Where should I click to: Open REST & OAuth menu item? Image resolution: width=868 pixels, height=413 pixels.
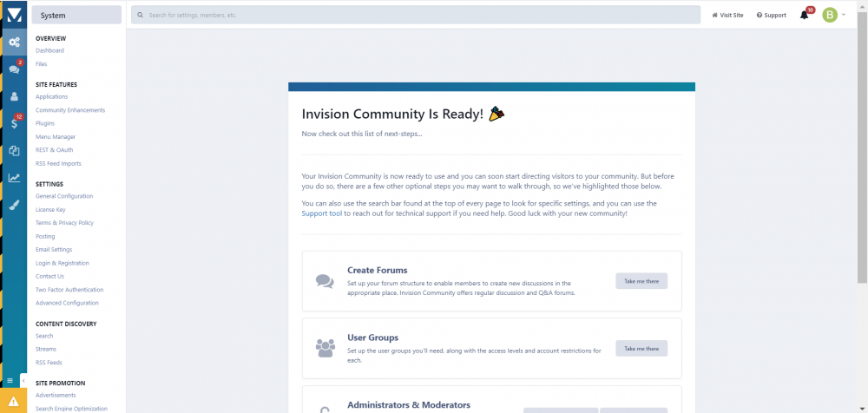(54, 149)
